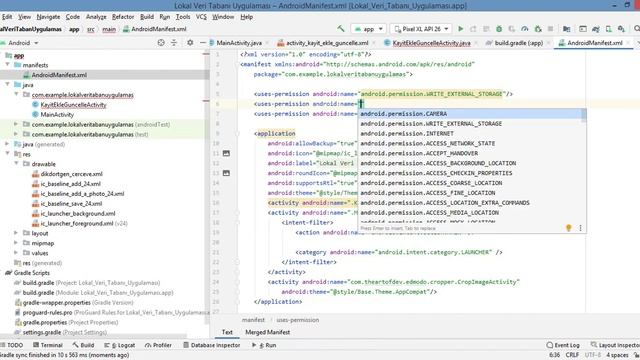Open the Pixel XL API 26 device dropdown

coord(421,29)
